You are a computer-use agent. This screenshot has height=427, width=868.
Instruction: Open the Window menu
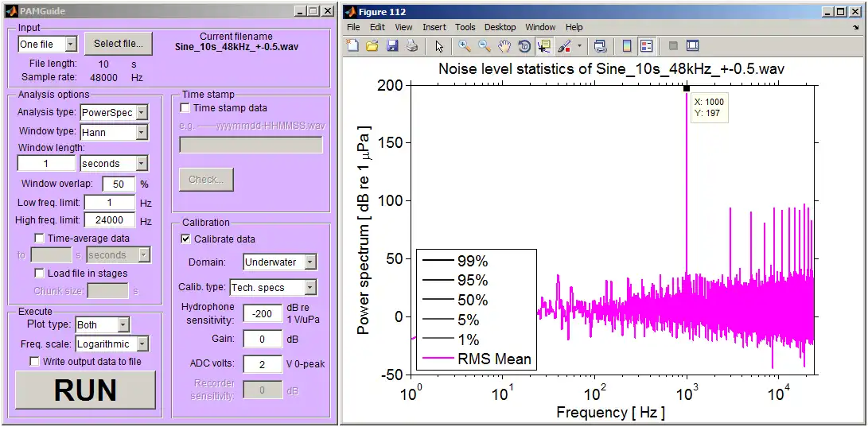[x=540, y=26]
